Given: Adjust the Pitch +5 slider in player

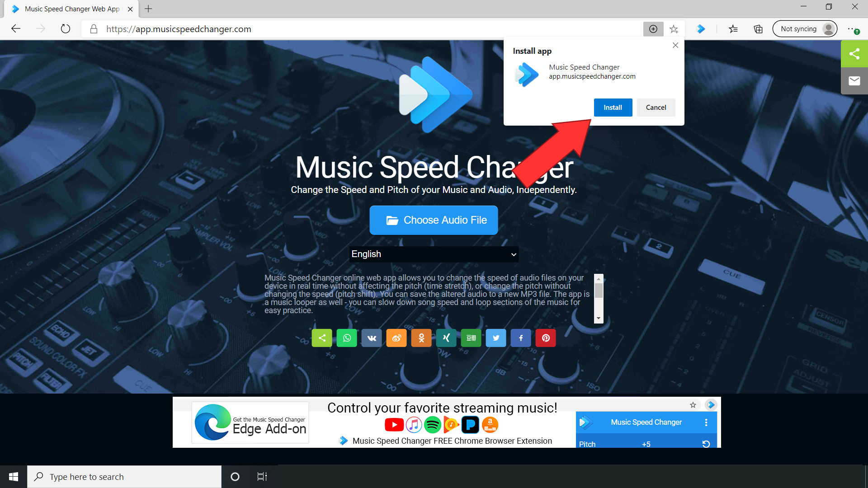Looking at the screenshot, I should click(646, 444).
